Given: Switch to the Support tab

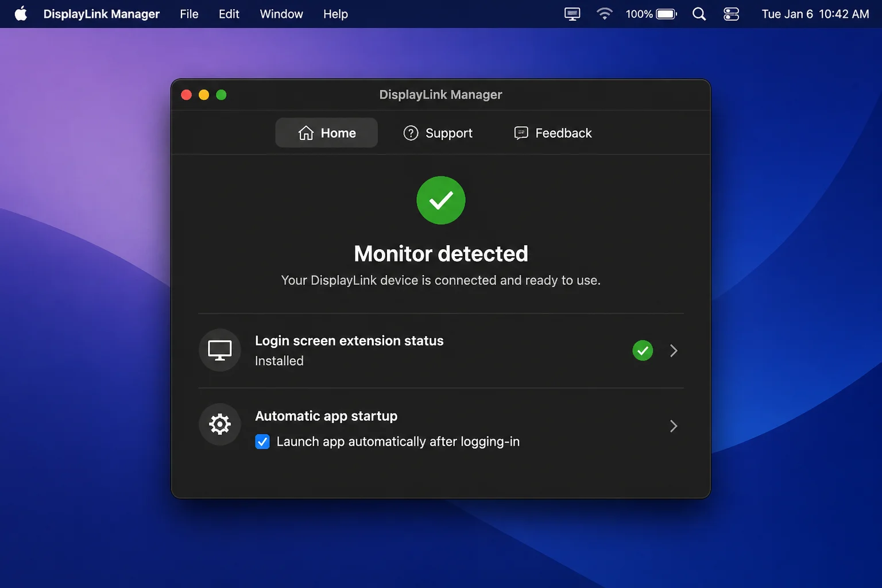Looking at the screenshot, I should 438,133.
